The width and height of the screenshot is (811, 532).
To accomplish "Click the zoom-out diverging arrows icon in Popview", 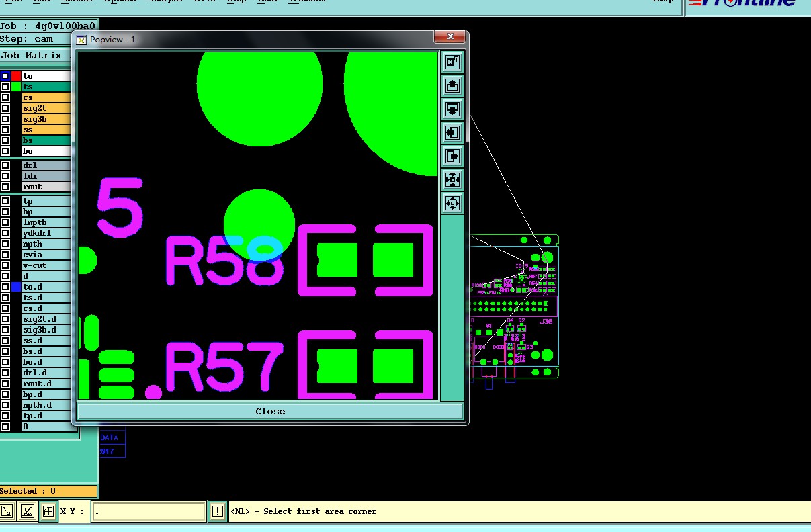I will coord(452,203).
